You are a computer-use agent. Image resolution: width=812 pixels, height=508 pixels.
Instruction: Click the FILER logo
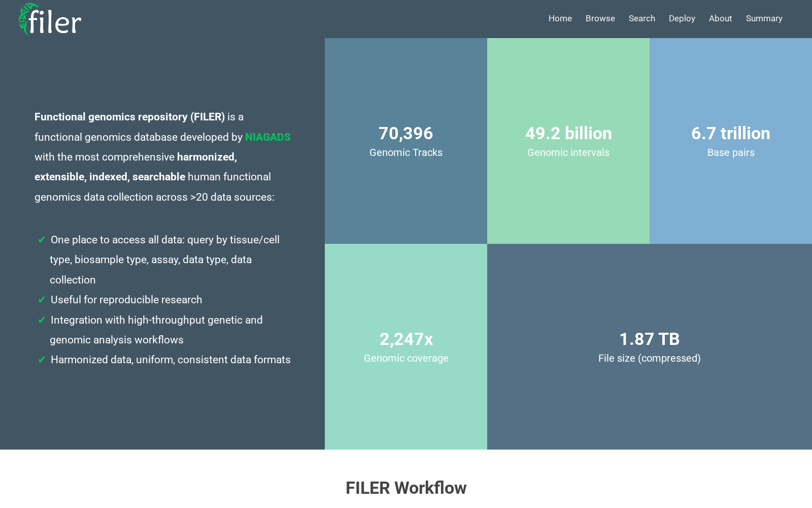[50, 19]
